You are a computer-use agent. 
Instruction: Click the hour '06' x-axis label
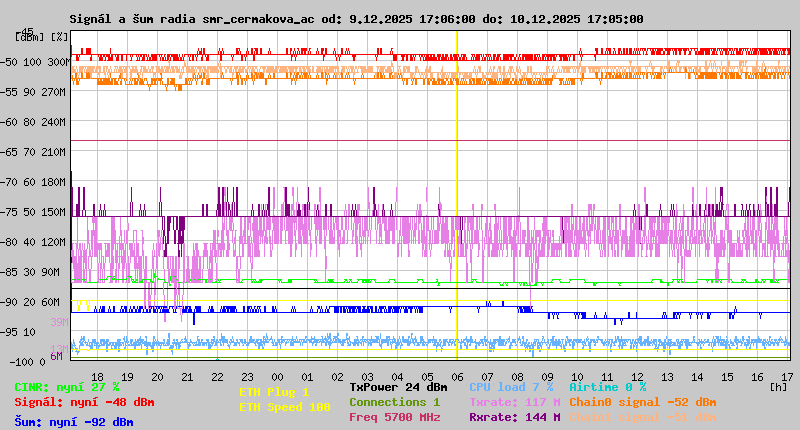(x=457, y=377)
